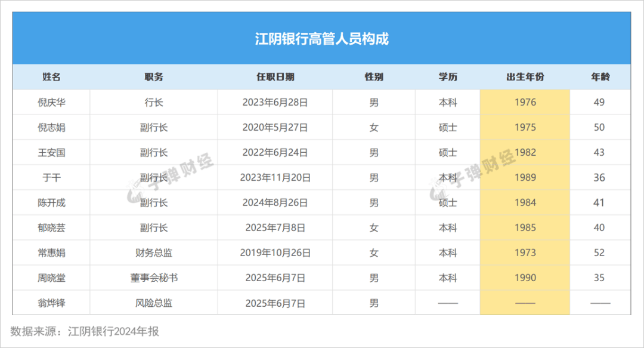Screen dimensions: 644x348
Task: Select the 学历 column header
Action: (x=448, y=77)
